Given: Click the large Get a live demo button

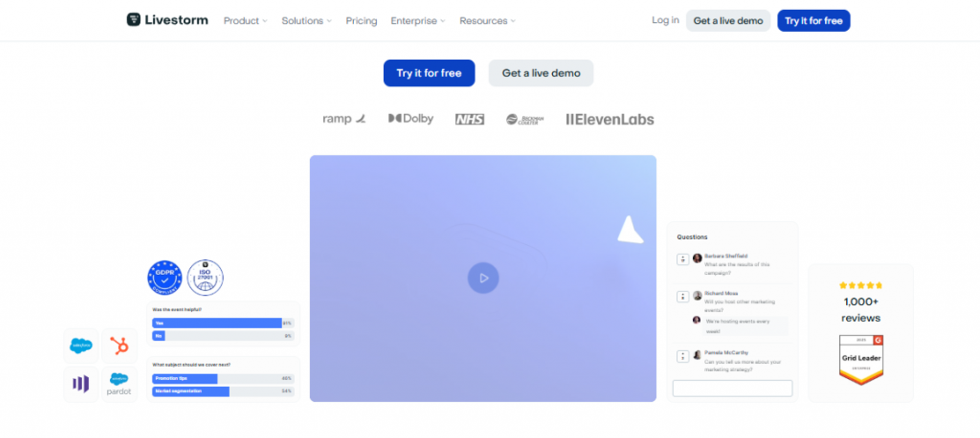Looking at the screenshot, I should 541,73.
